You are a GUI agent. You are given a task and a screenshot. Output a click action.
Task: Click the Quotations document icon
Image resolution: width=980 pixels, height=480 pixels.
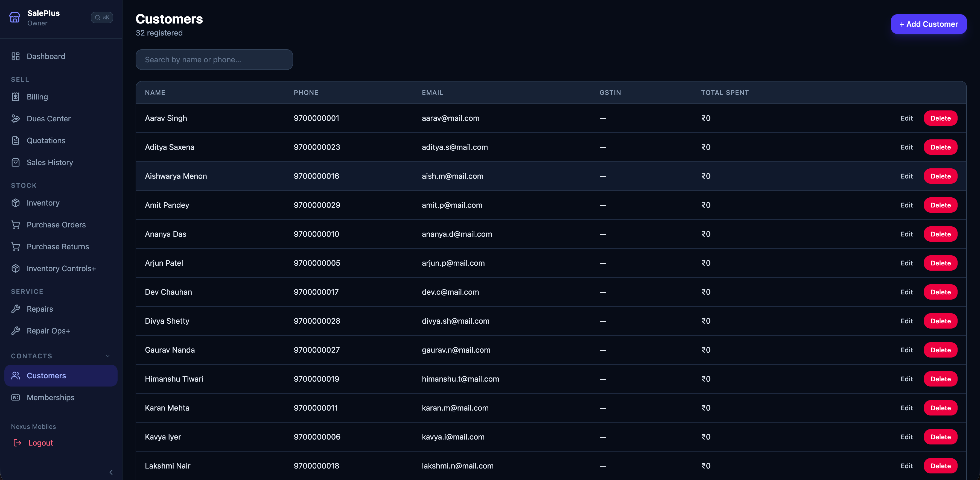click(16, 140)
